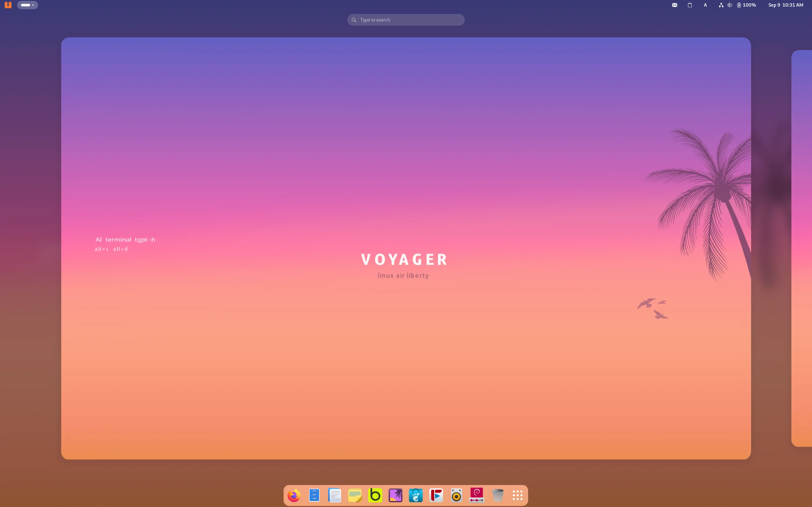Open the GNOME Software store
The height and width of the screenshot is (507, 812).
click(x=416, y=495)
